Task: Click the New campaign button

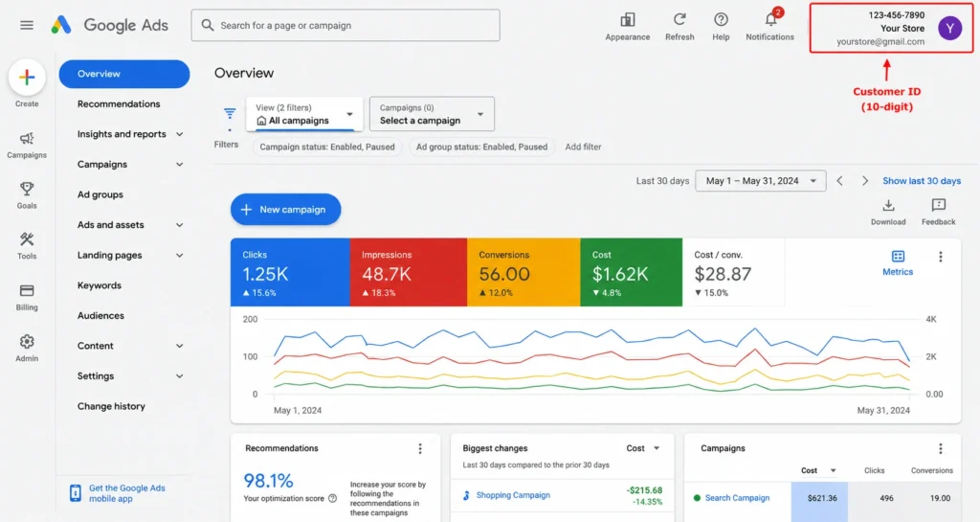Action: coord(285,210)
